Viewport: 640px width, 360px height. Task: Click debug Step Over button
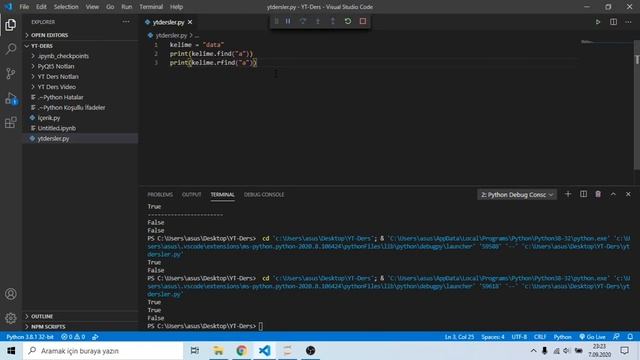tap(303, 21)
